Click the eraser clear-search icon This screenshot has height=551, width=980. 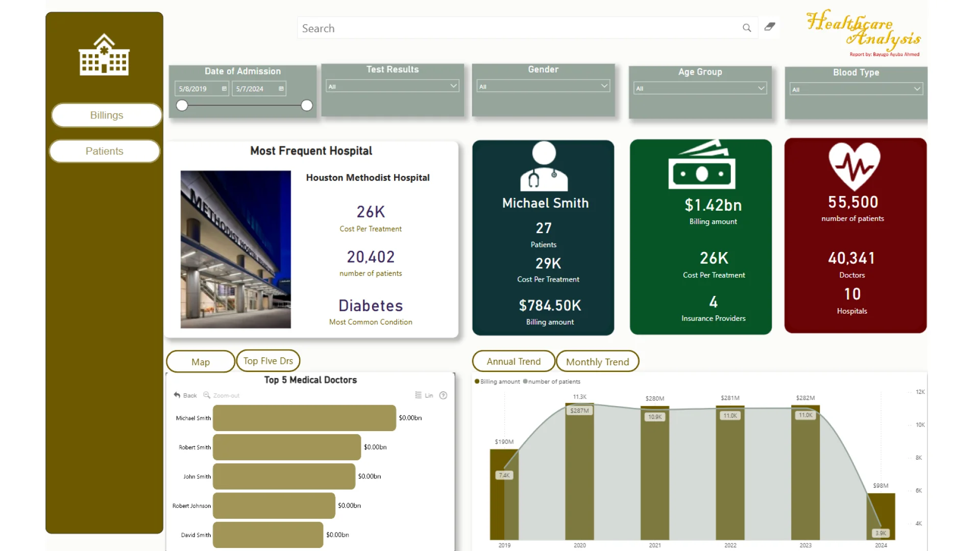(770, 27)
